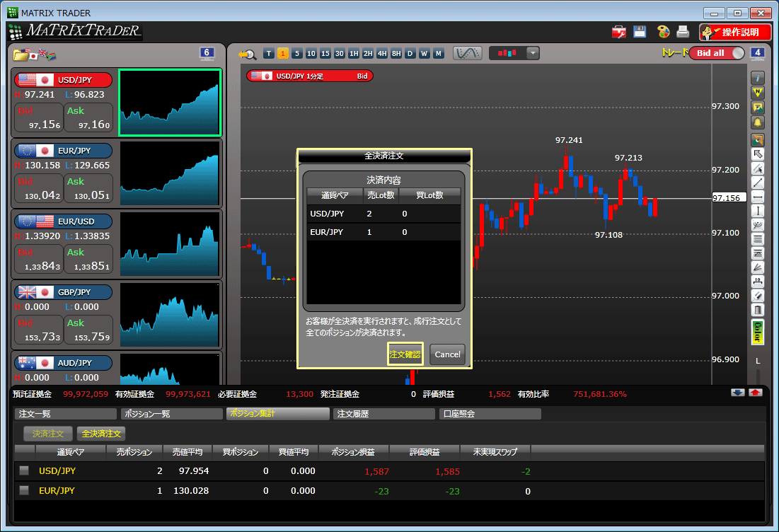The height and width of the screenshot is (532, 779).
Task: Select the 10 minute timeframe button
Action: point(311,53)
